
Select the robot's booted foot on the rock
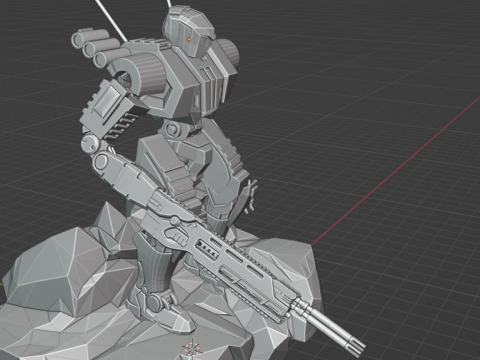coord(160,307)
